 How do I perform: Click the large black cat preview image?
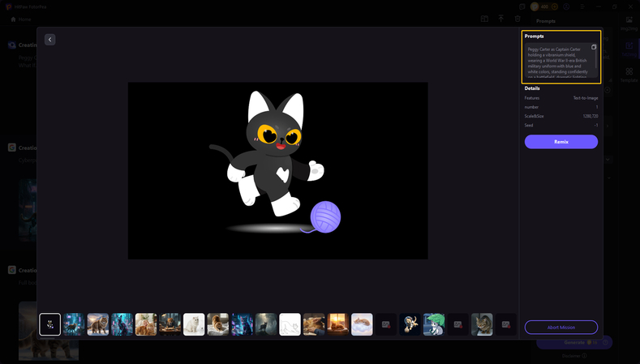click(x=278, y=170)
